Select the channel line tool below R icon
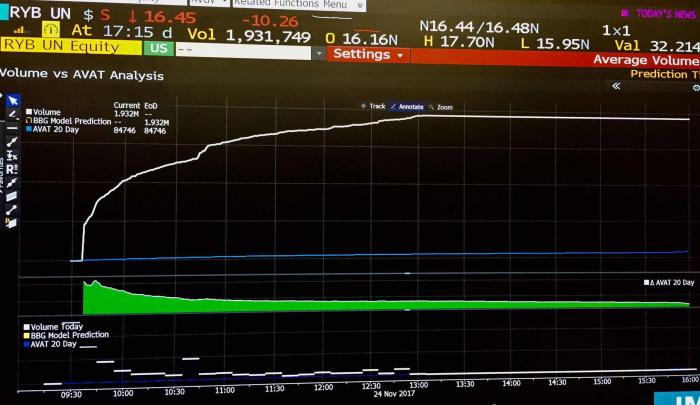This screenshot has height=405, width=700. (x=12, y=183)
